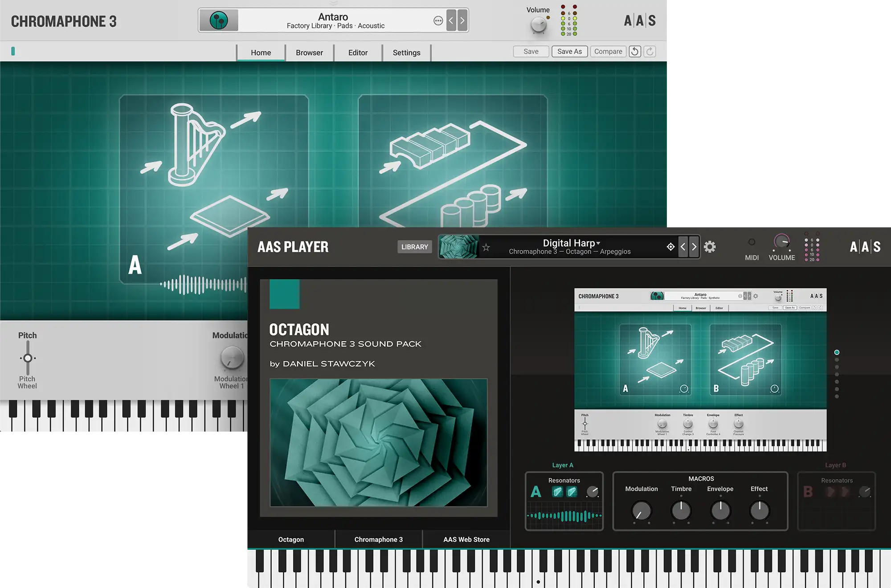The width and height of the screenshot is (891, 588).
Task: Go to next preset in Chromaphone 3
Action: coord(462,20)
